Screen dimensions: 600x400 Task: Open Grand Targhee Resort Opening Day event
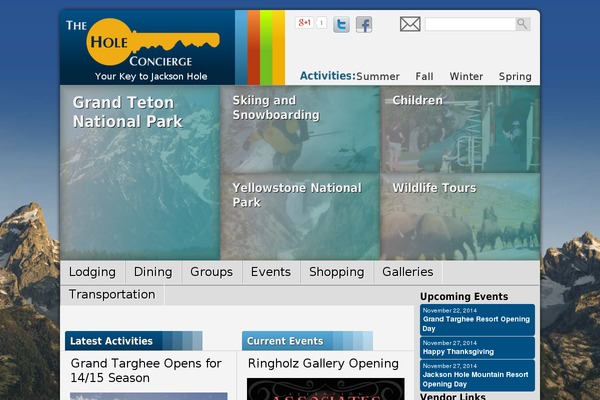coord(477,320)
